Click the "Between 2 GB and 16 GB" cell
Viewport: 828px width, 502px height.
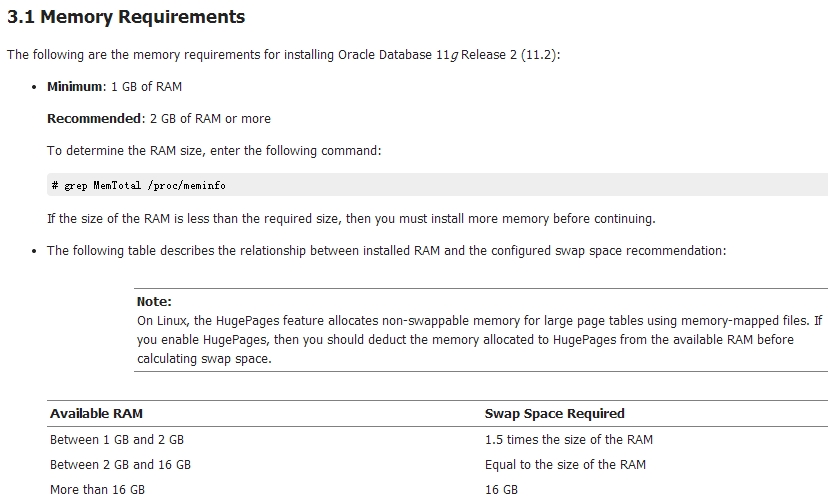pyautogui.click(x=120, y=464)
